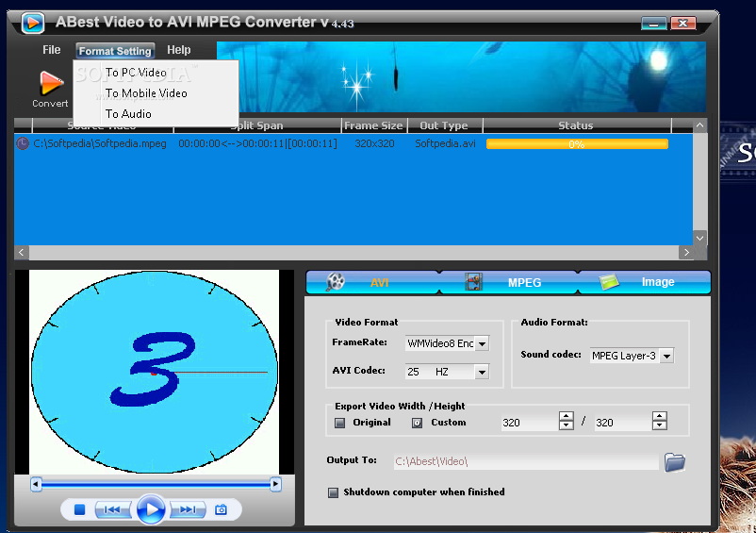This screenshot has height=533, width=756.
Task: Open the Help menu
Action: click(x=179, y=50)
